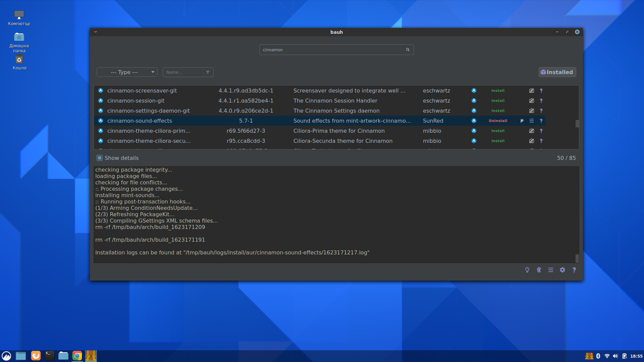644x362 pixels.
Task: Click the bauh chest tray icon
Action: coord(589,356)
